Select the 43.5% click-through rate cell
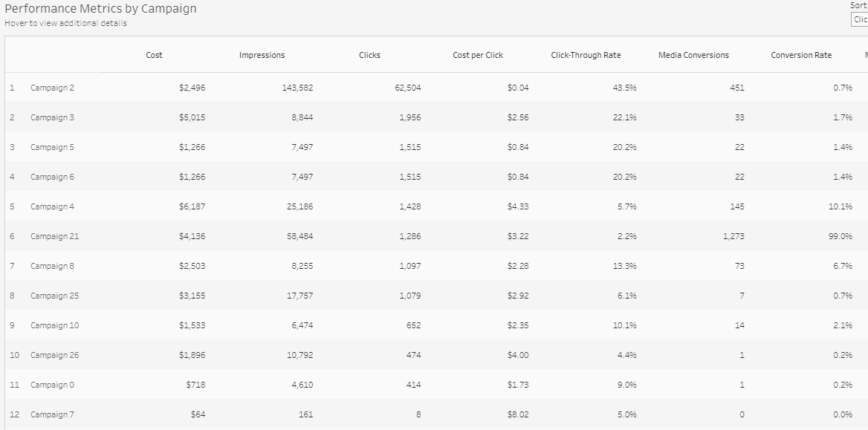 tap(624, 88)
